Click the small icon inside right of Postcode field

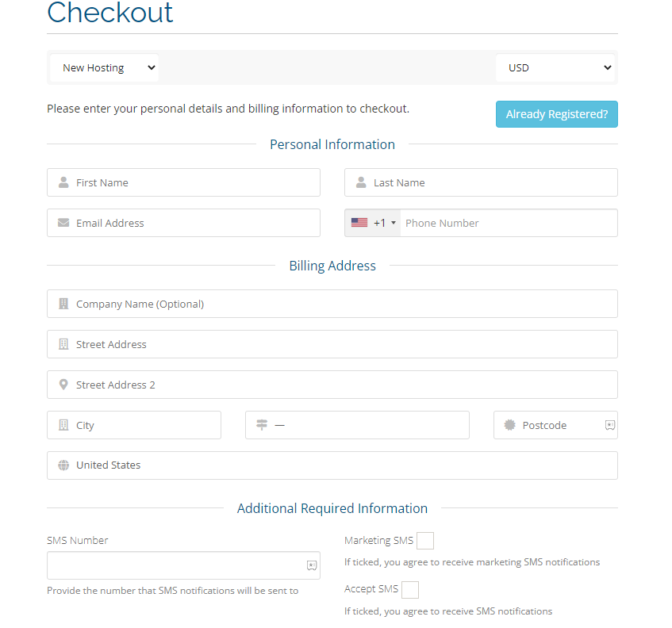[610, 425]
